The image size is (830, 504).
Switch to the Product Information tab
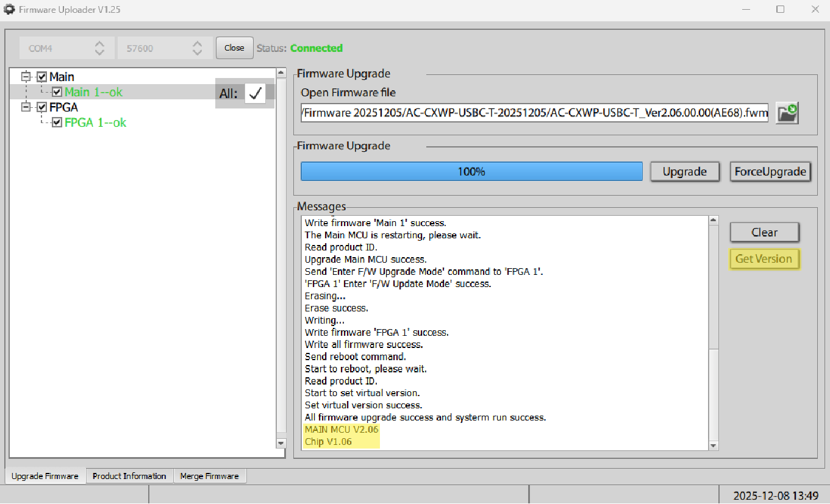[x=129, y=476]
